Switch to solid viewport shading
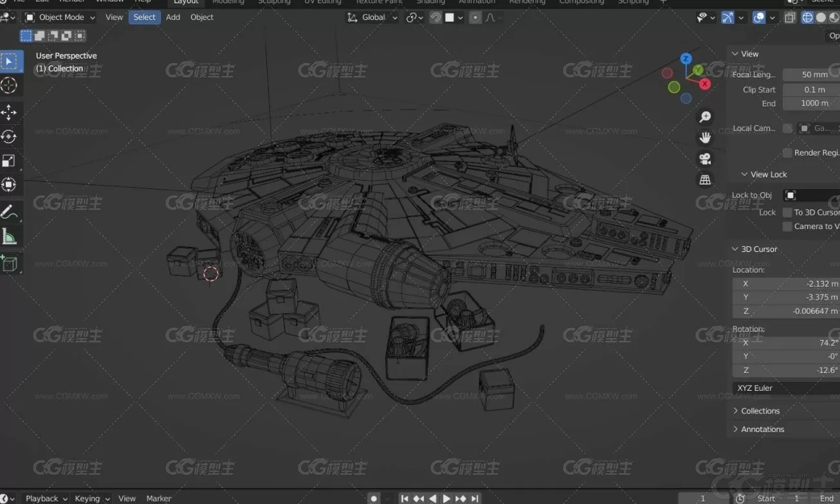 coord(821,18)
